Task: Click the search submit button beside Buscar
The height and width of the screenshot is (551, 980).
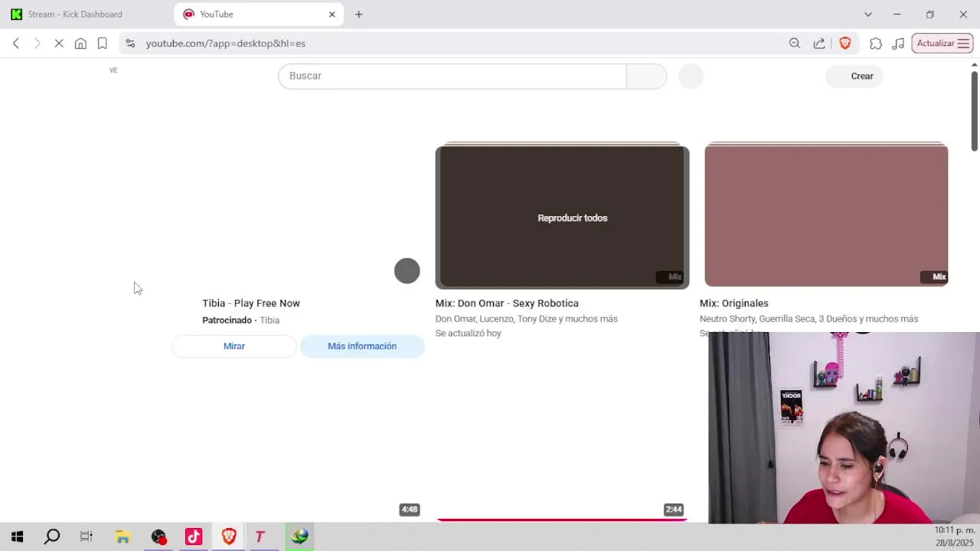Action: coord(647,76)
